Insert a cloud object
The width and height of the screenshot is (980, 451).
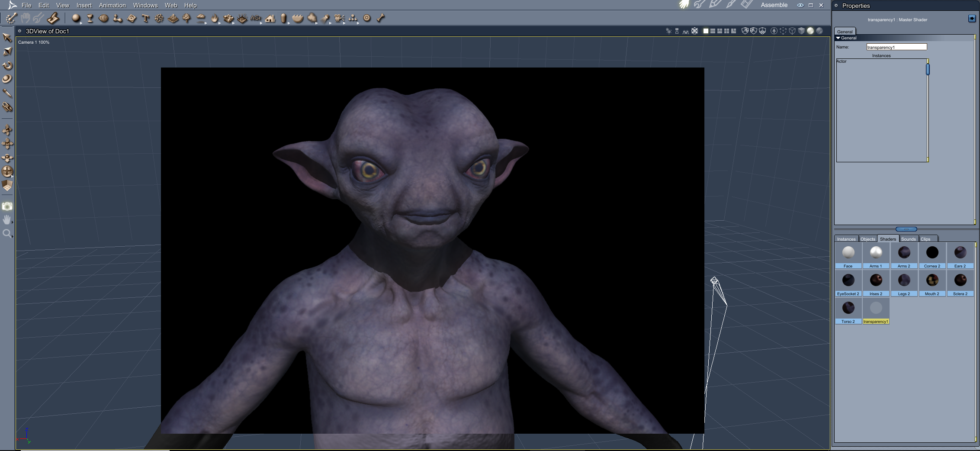coord(201,18)
